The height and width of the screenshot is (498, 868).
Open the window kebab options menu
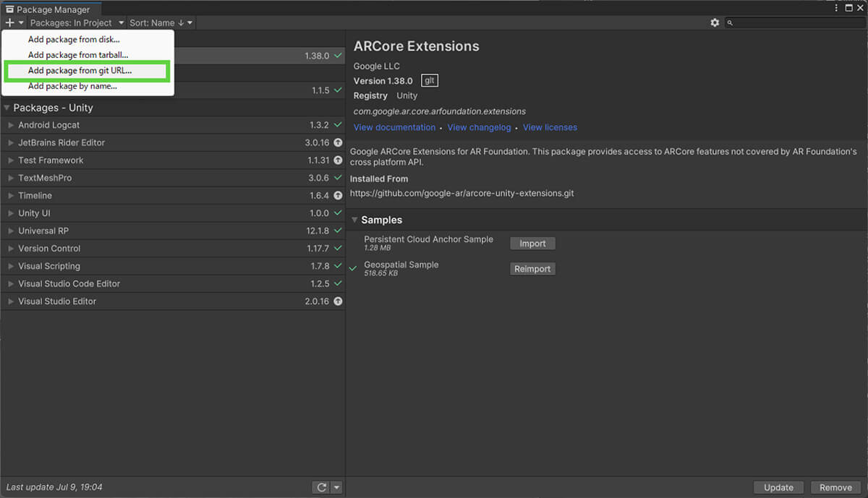836,9
